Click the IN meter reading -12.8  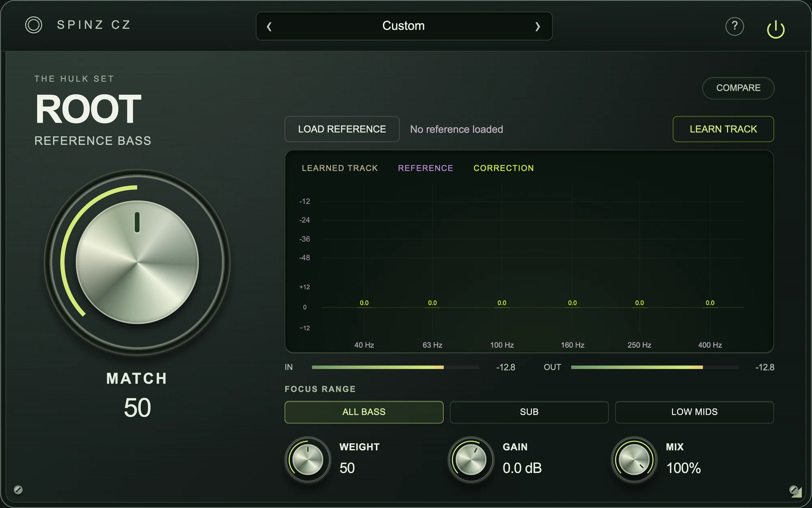tap(506, 367)
